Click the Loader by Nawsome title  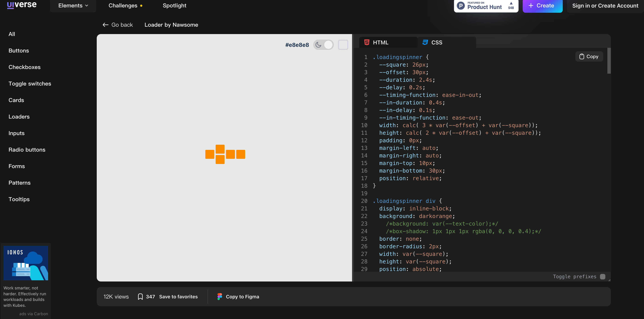(171, 25)
